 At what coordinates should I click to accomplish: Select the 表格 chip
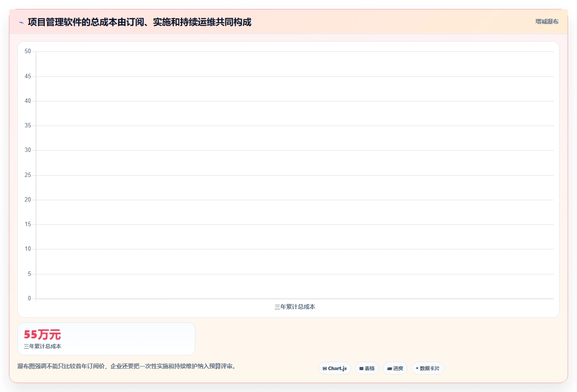coord(367,368)
